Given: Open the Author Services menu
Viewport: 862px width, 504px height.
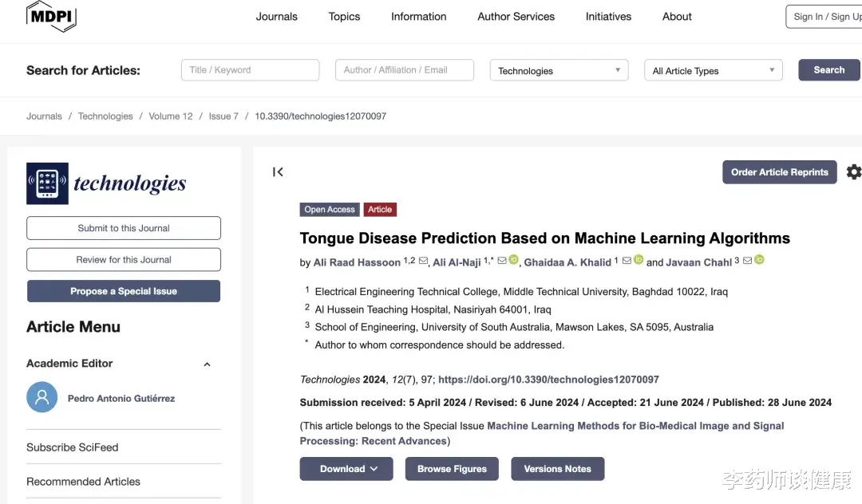Looking at the screenshot, I should click(x=516, y=17).
